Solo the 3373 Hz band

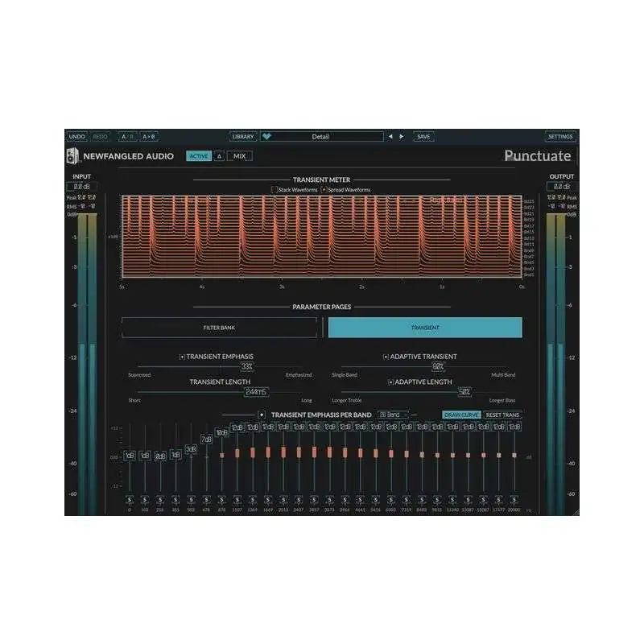[329, 500]
